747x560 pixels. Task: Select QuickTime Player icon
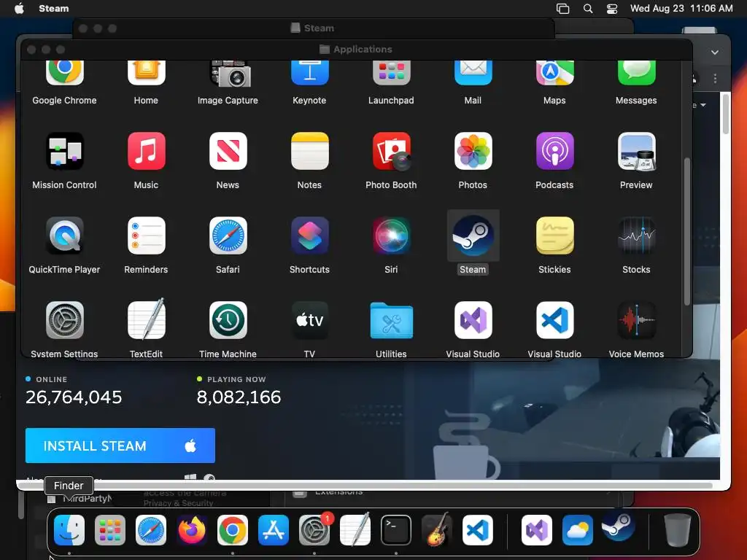[64, 236]
